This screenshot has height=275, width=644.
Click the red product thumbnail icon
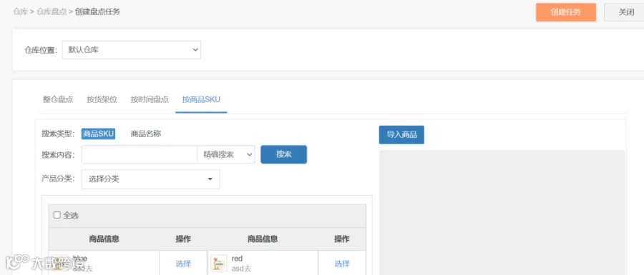219,263
